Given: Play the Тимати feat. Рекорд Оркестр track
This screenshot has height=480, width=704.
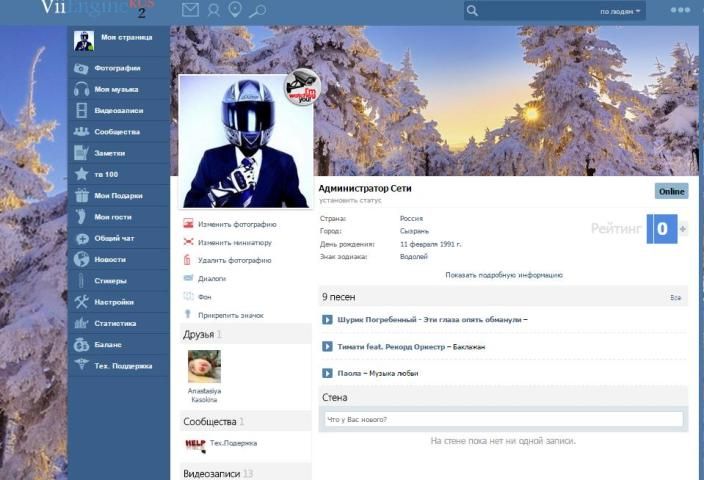Looking at the screenshot, I should pyautogui.click(x=327, y=346).
